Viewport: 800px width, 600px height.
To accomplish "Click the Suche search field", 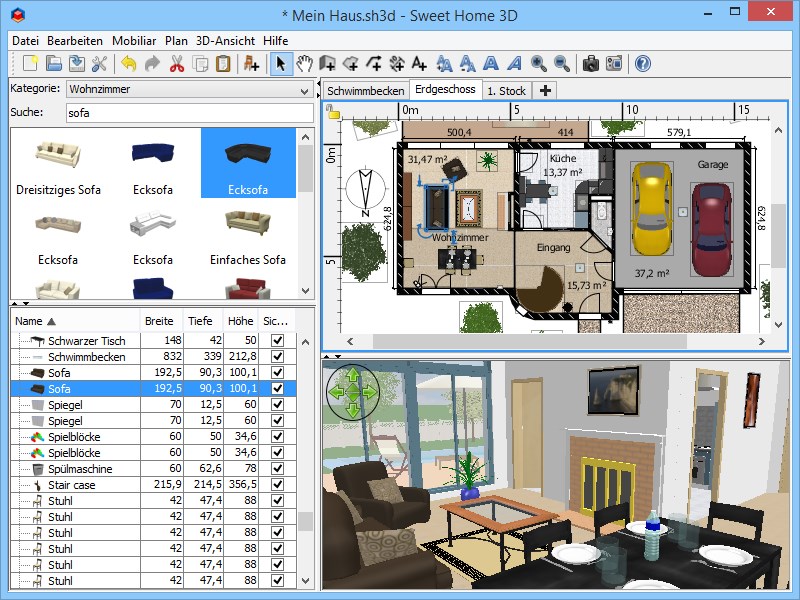I will (x=190, y=113).
